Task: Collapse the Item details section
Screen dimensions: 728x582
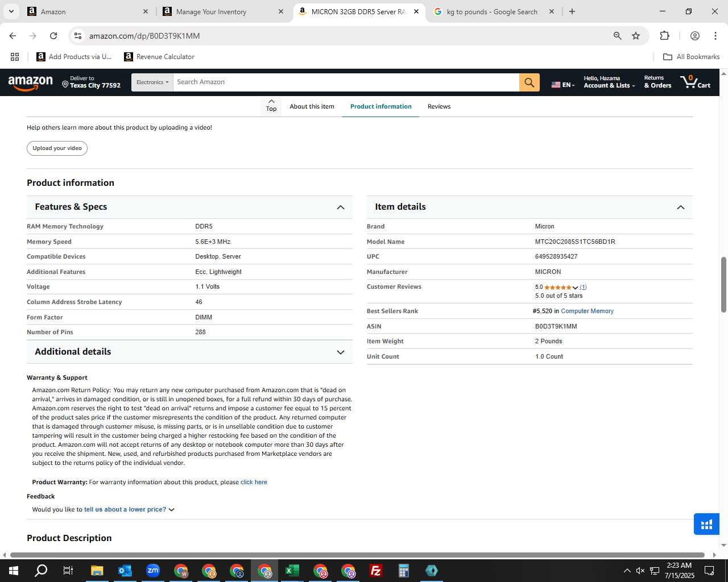Action: [x=681, y=207]
